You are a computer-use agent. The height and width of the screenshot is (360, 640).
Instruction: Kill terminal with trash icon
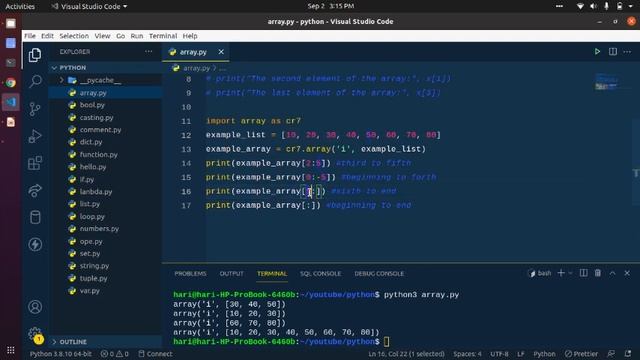(598, 273)
